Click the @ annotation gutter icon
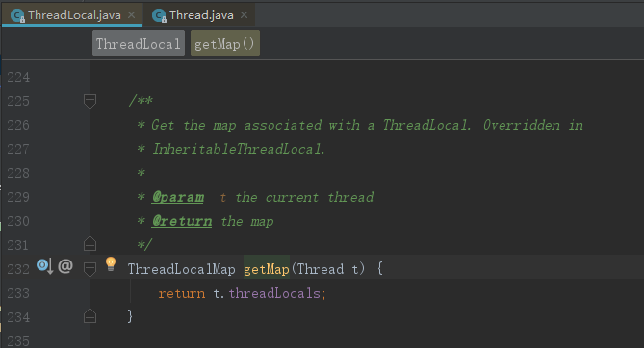The image size is (644, 348). point(65,266)
